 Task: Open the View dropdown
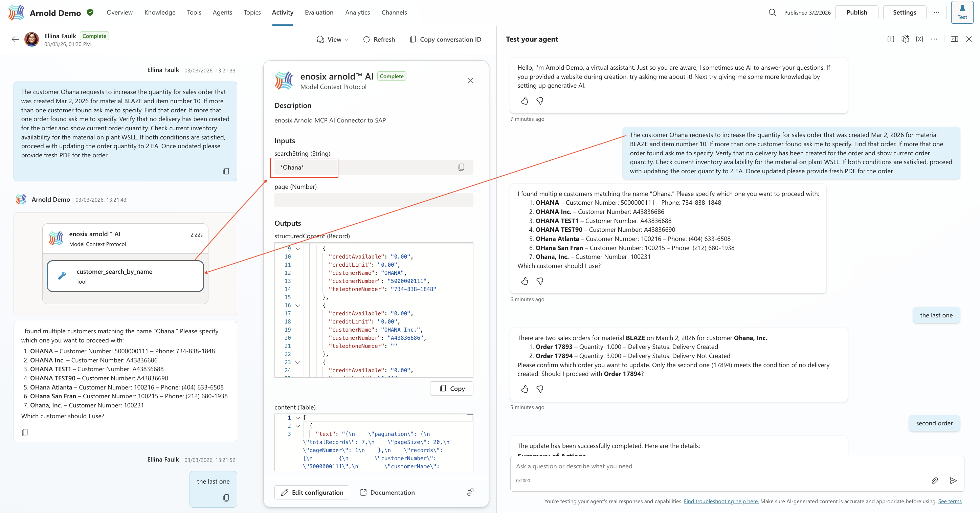[333, 39]
